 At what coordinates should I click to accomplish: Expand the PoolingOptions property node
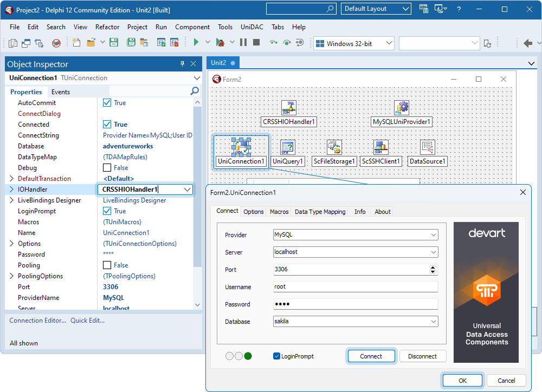(x=12, y=276)
